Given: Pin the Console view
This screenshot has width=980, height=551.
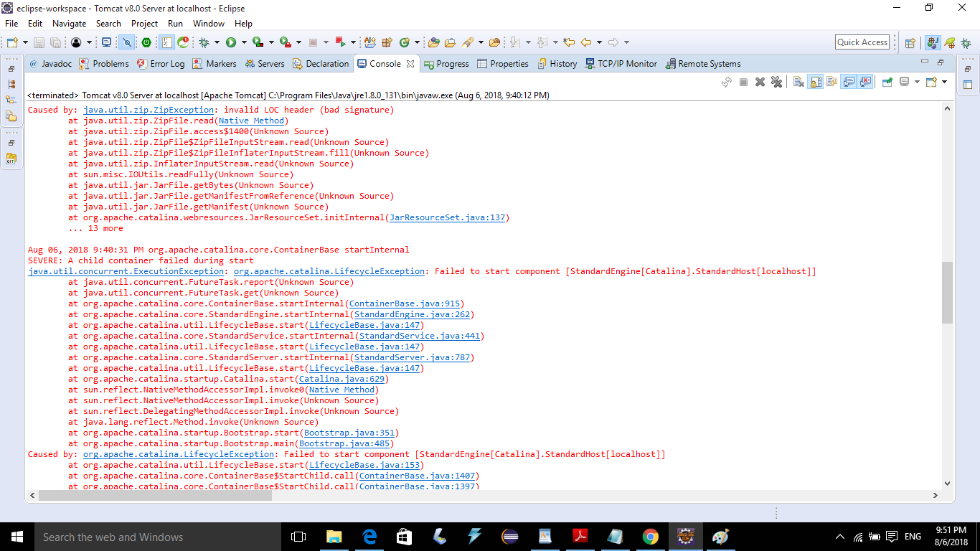Looking at the screenshot, I should click(887, 81).
